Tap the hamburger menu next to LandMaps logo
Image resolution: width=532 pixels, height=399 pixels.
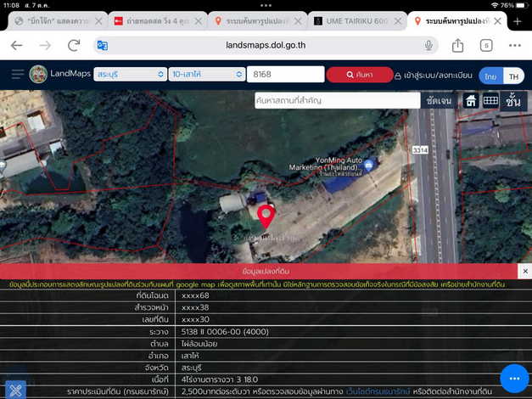tap(15, 75)
